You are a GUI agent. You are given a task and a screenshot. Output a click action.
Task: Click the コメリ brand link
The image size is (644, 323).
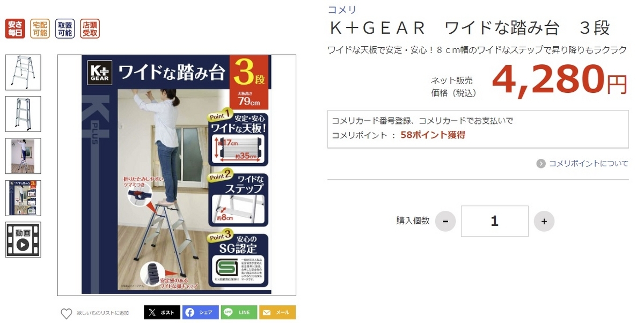[x=342, y=10]
